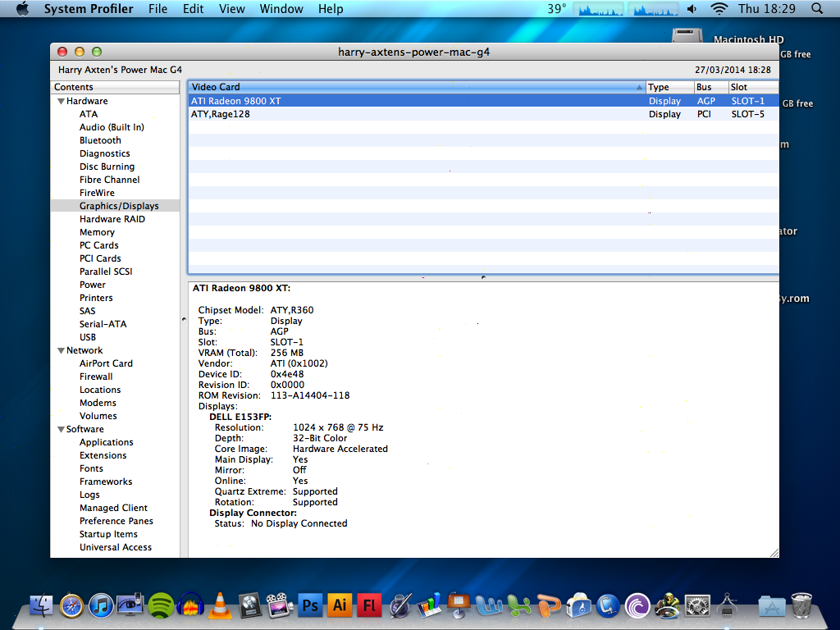Click the 39° temperature menu extra
Screen dimensions: 840x630
coord(557,8)
